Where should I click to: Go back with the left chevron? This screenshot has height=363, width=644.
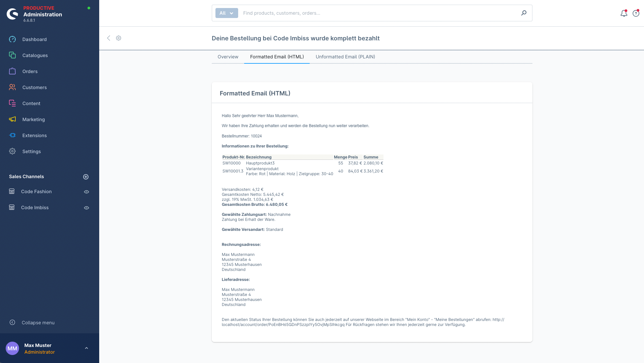(x=109, y=38)
